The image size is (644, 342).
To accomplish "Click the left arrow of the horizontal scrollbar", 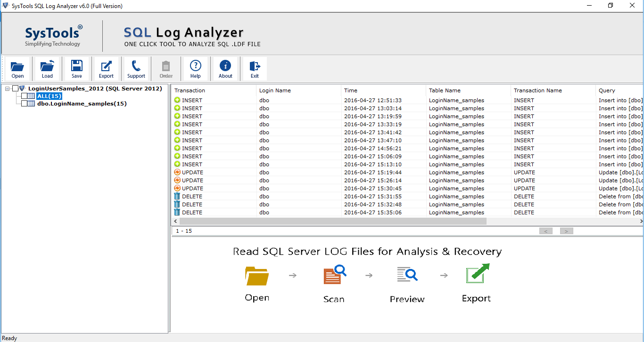I will [175, 221].
